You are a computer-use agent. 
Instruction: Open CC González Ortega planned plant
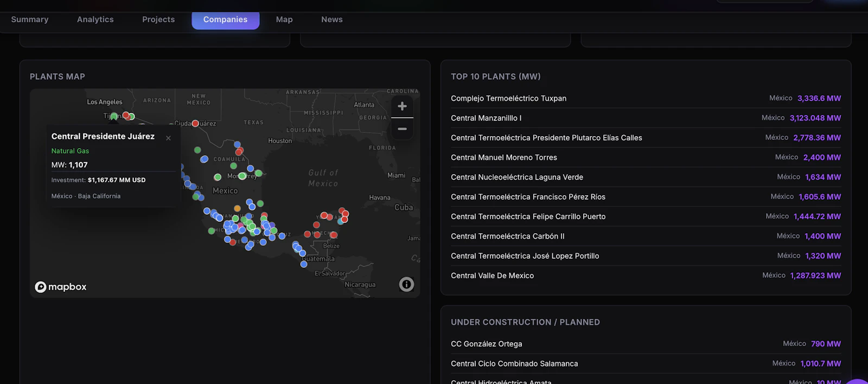tap(646, 344)
